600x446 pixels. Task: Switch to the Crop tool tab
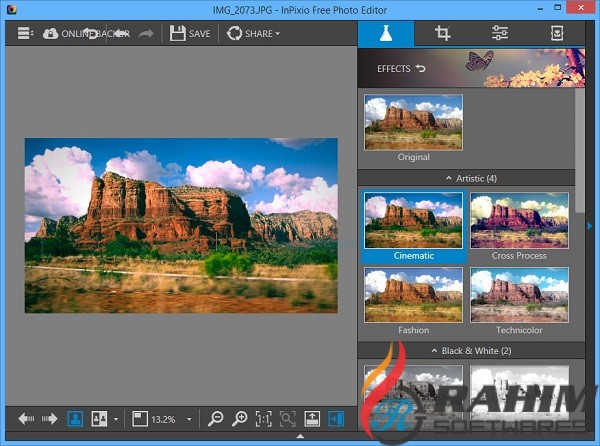(x=442, y=33)
